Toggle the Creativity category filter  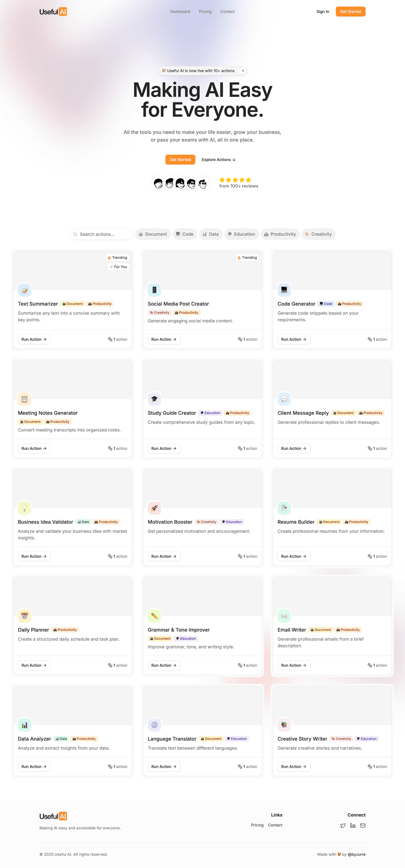(x=319, y=234)
